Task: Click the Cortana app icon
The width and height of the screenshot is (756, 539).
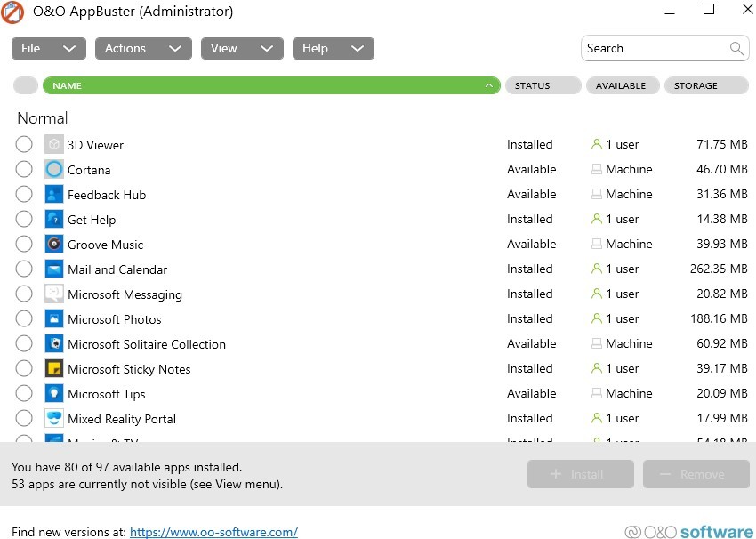Action: tap(54, 169)
